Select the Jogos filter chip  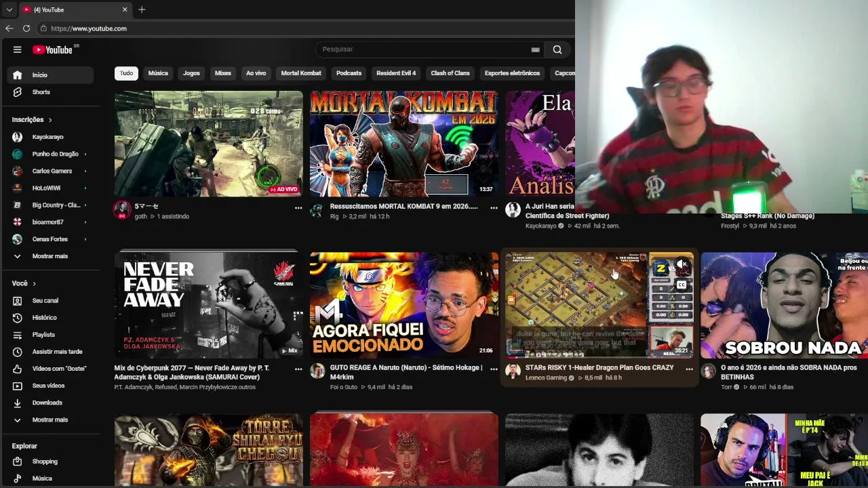click(191, 73)
